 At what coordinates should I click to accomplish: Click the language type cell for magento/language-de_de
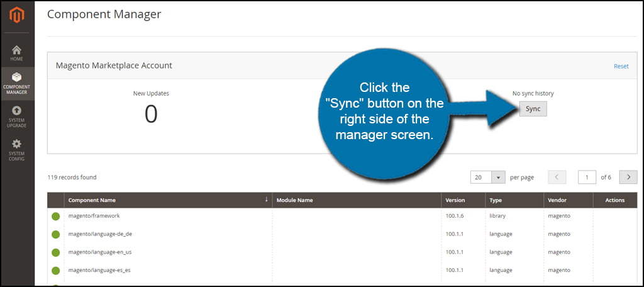point(501,234)
